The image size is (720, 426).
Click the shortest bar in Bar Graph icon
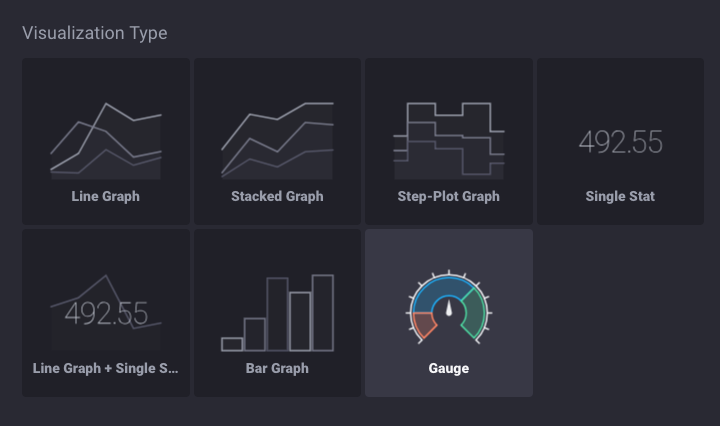point(232,344)
